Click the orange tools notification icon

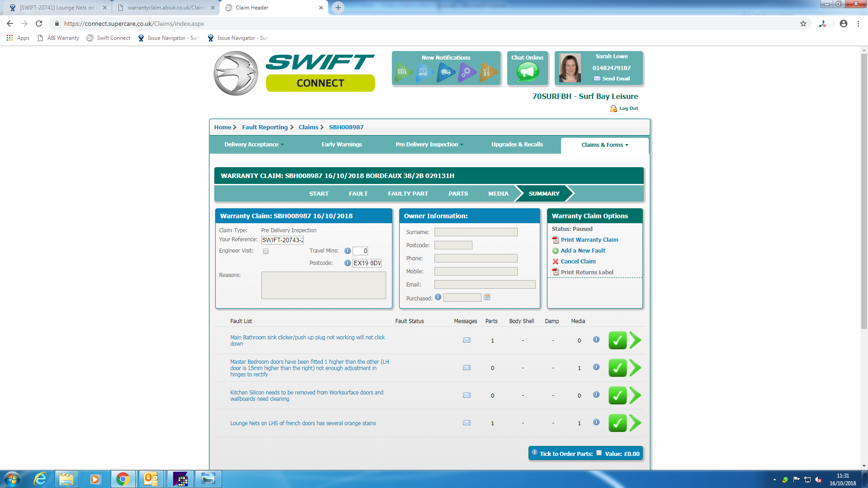pyautogui.click(x=487, y=72)
